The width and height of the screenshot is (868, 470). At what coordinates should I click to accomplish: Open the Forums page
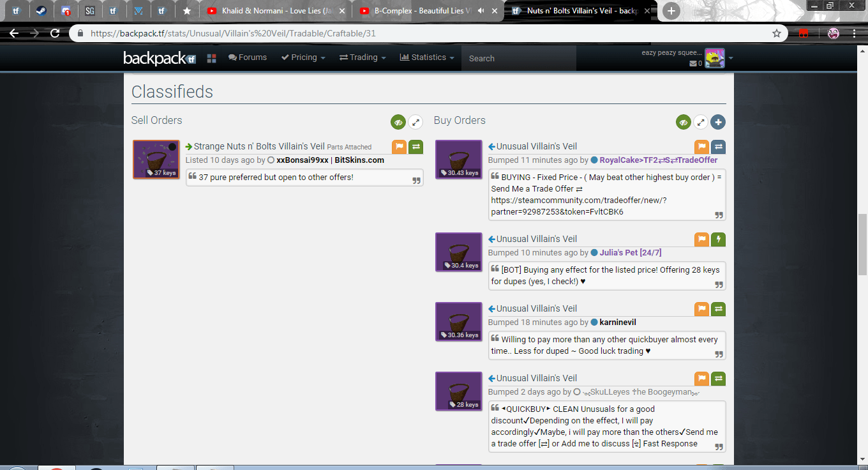click(248, 57)
